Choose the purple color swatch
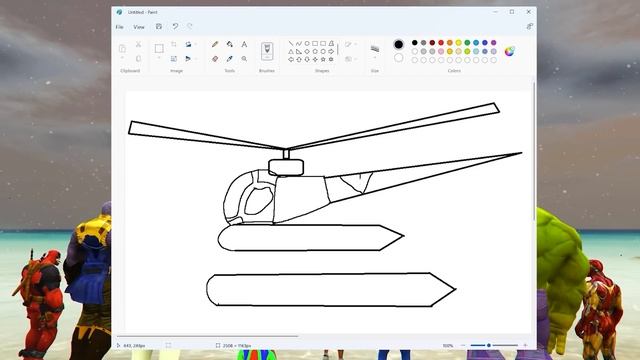 pos(493,42)
